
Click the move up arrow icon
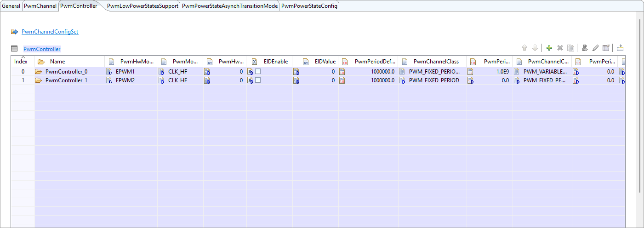coord(524,48)
